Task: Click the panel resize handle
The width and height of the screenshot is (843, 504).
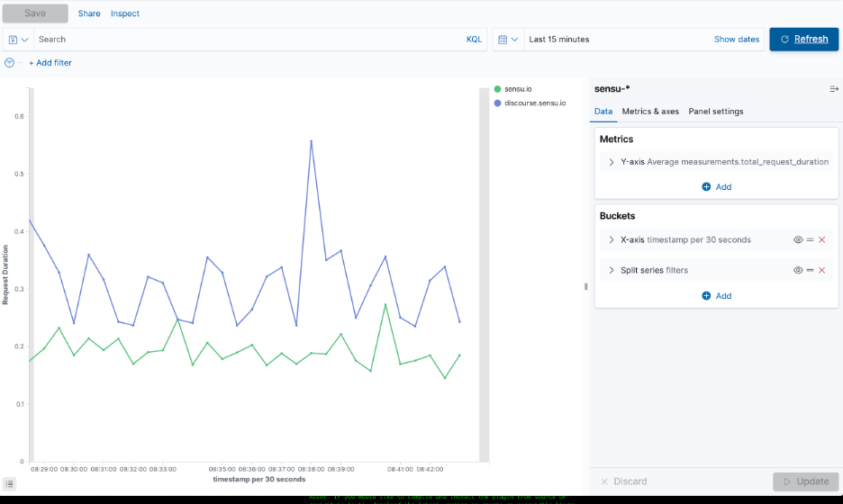Action: tap(586, 286)
